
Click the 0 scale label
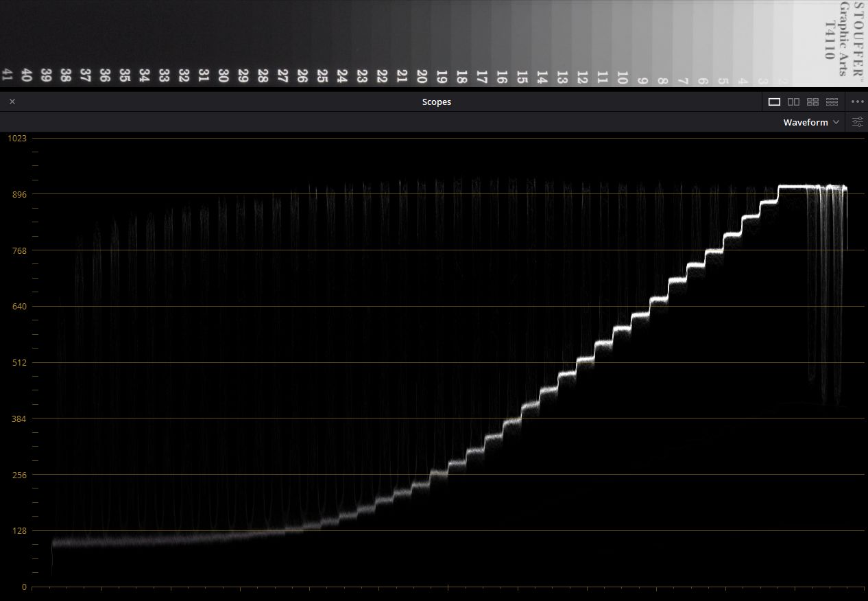pos(24,587)
